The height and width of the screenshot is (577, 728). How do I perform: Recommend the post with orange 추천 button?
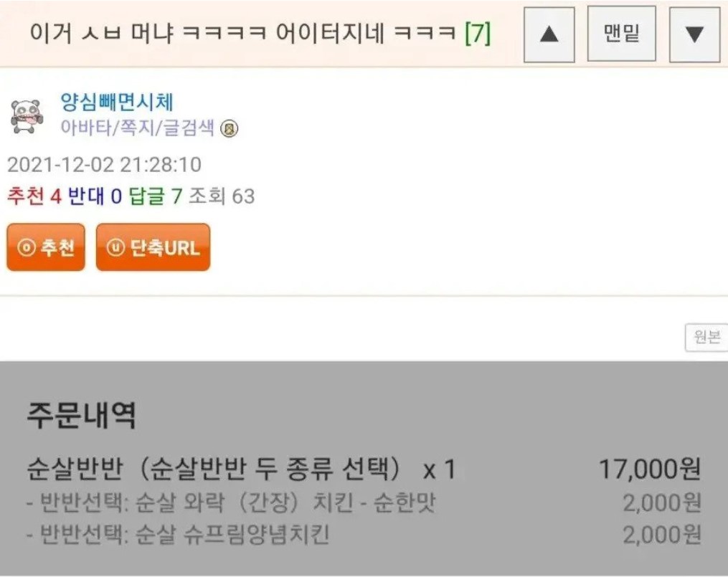(46, 247)
